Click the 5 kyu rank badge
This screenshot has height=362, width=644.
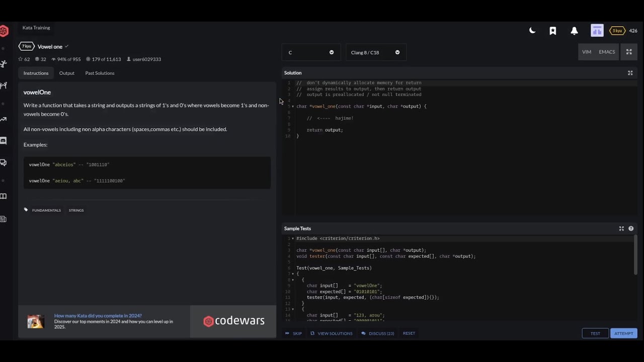[x=617, y=31]
